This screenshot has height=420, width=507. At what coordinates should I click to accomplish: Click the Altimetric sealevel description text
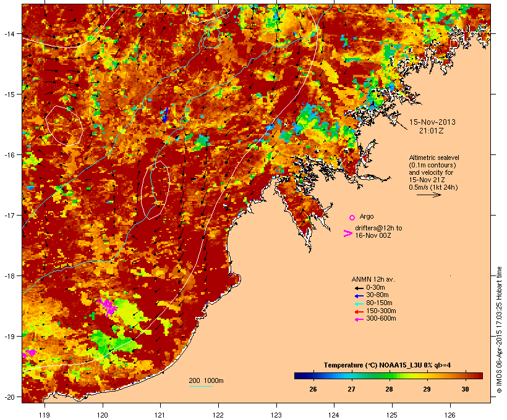433,172
